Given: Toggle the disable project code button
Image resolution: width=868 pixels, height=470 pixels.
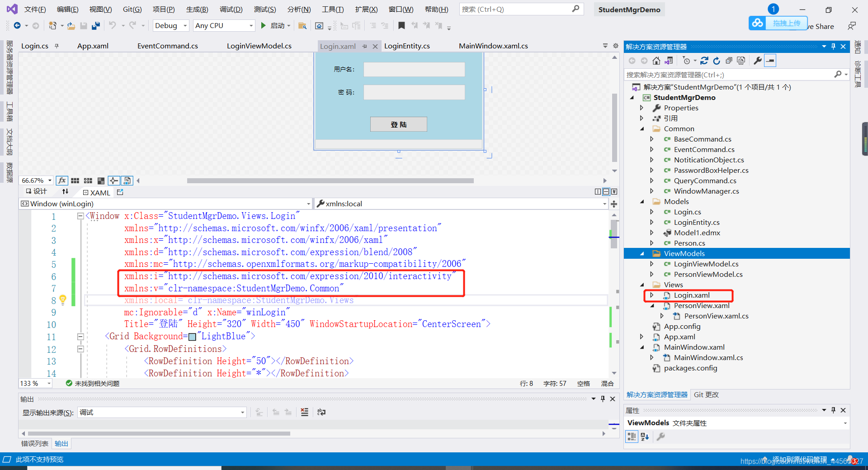Looking at the screenshot, I should pos(127,180).
